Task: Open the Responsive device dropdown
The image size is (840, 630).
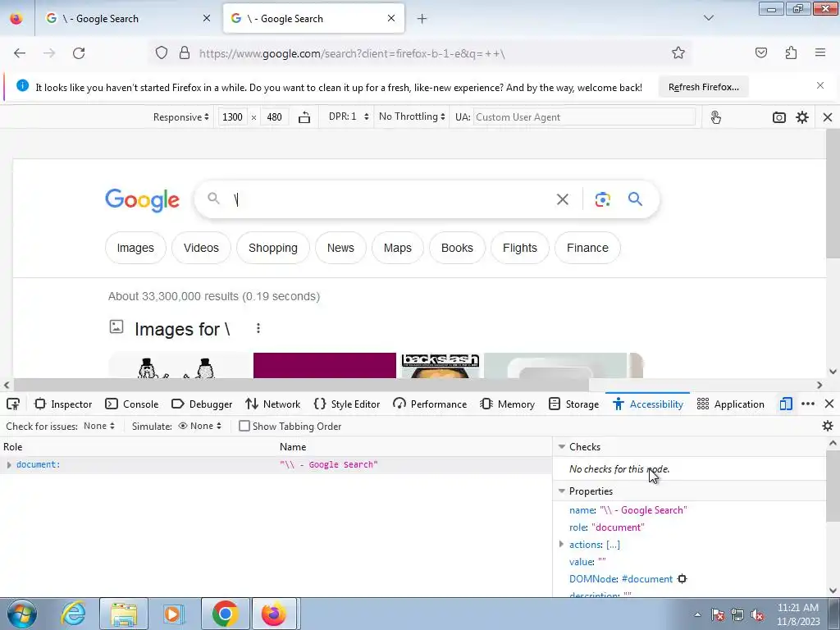Action: pyautogui.click(x=180, y=117)
